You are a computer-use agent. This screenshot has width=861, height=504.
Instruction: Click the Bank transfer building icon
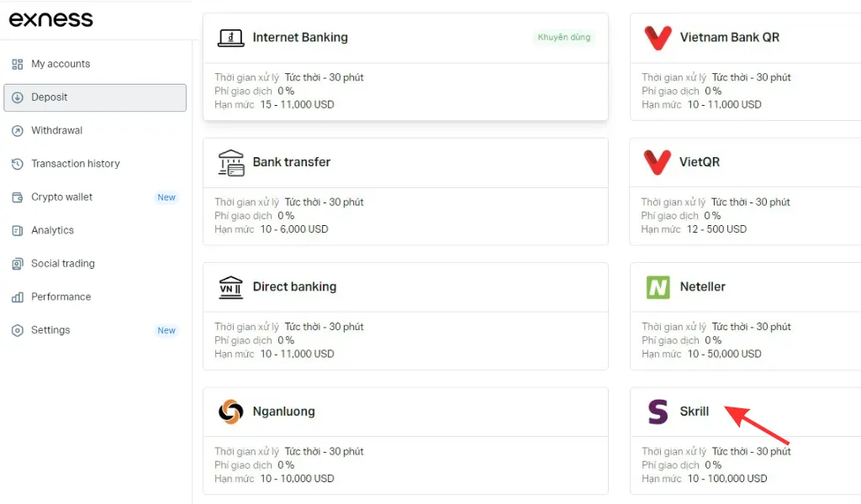[x=230, y=162]
